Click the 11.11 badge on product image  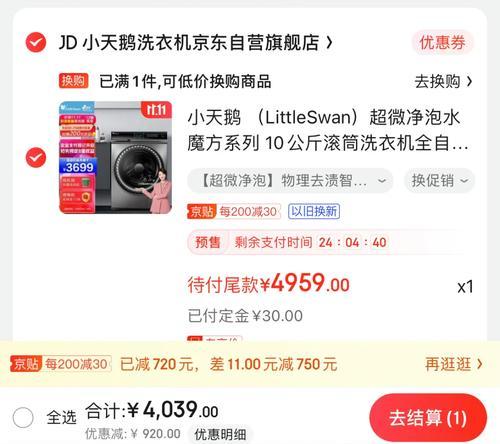(x=156, y=109)
